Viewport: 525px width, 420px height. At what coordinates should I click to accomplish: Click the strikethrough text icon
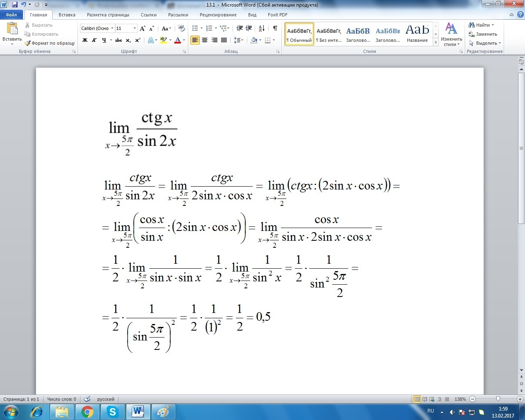point(119,40)
